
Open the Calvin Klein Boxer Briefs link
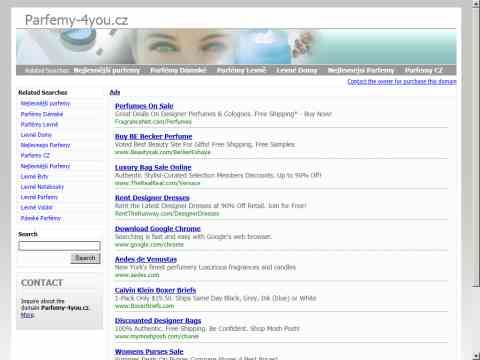(x=155, y=290)
